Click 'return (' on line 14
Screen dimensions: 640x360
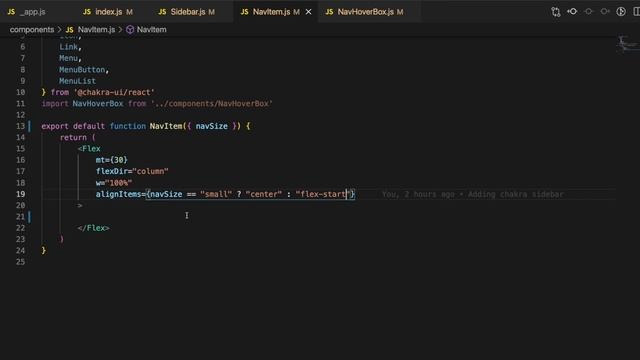(x=78, y=138)
